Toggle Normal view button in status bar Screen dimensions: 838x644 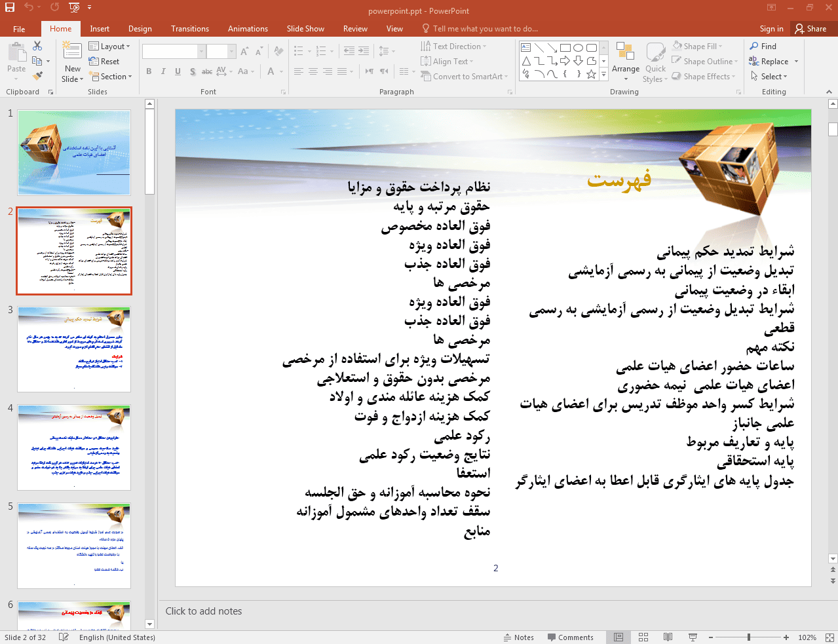point(619,637)
